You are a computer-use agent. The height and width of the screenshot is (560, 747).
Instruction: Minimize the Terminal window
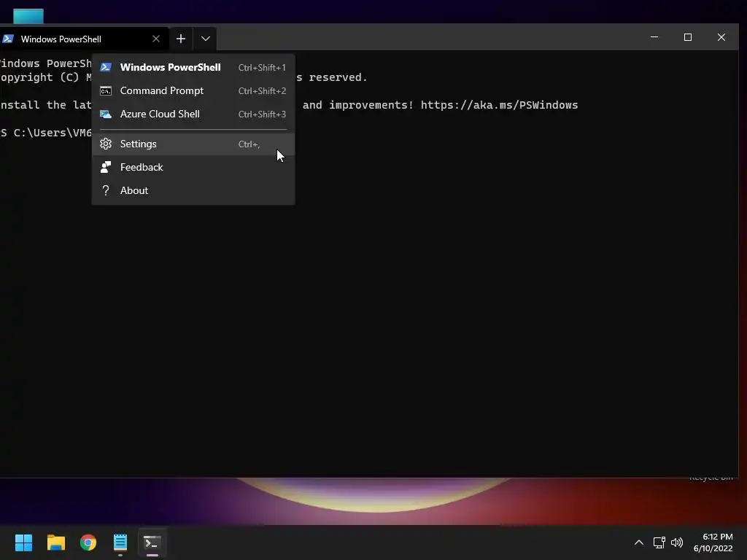point(654,37)
